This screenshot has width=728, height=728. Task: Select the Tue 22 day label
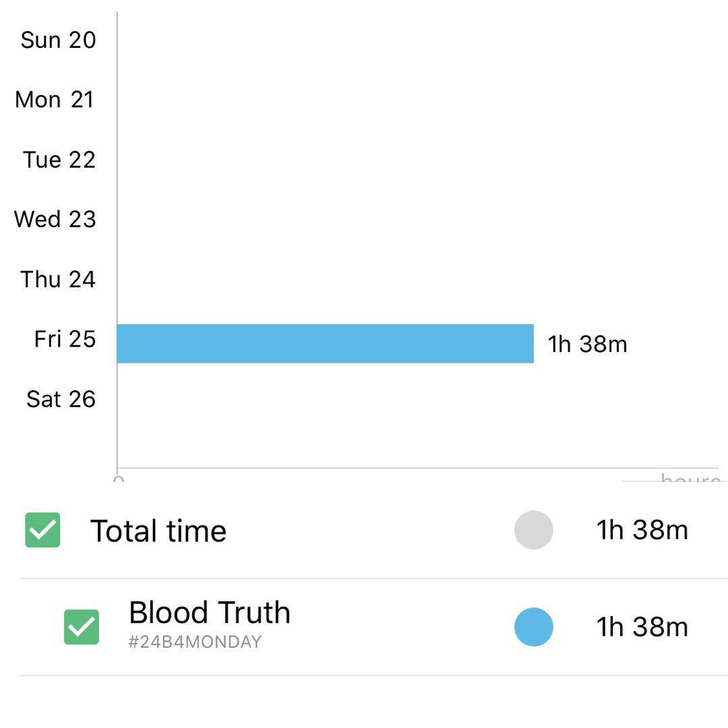coord(59,160)
